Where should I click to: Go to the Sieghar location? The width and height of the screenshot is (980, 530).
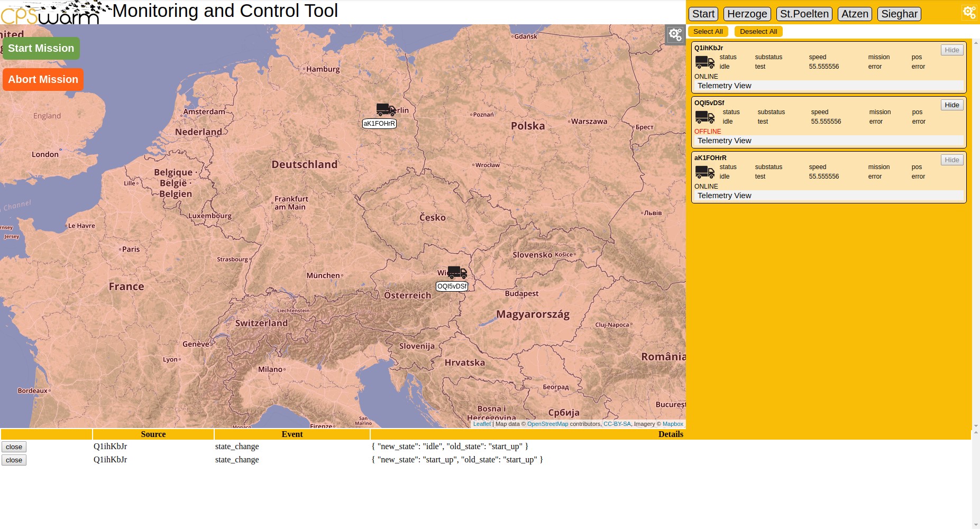(899, 14)
